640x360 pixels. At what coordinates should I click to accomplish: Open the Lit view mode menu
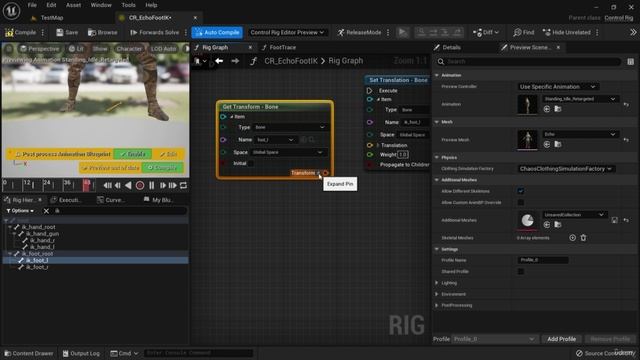(x=76, y=49)
